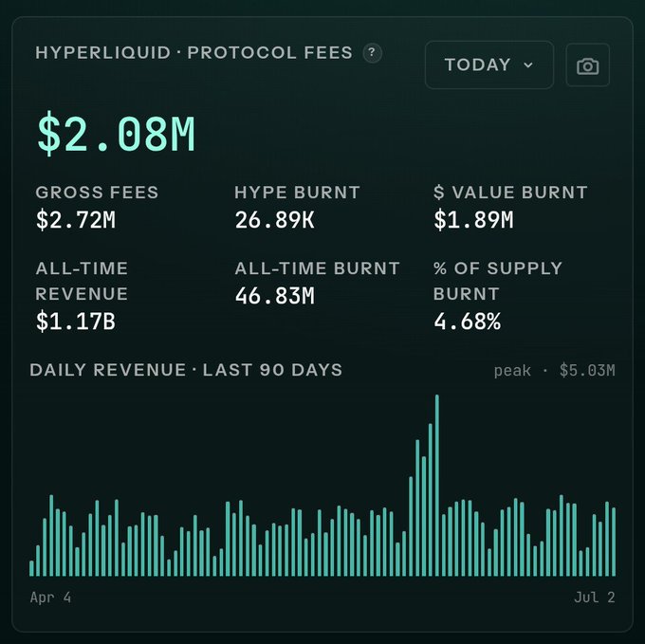Select the $ Value Burnt figure $1.89M
Image resolution: width=645 pixels, height=644 pixels.
click(473, 220)
